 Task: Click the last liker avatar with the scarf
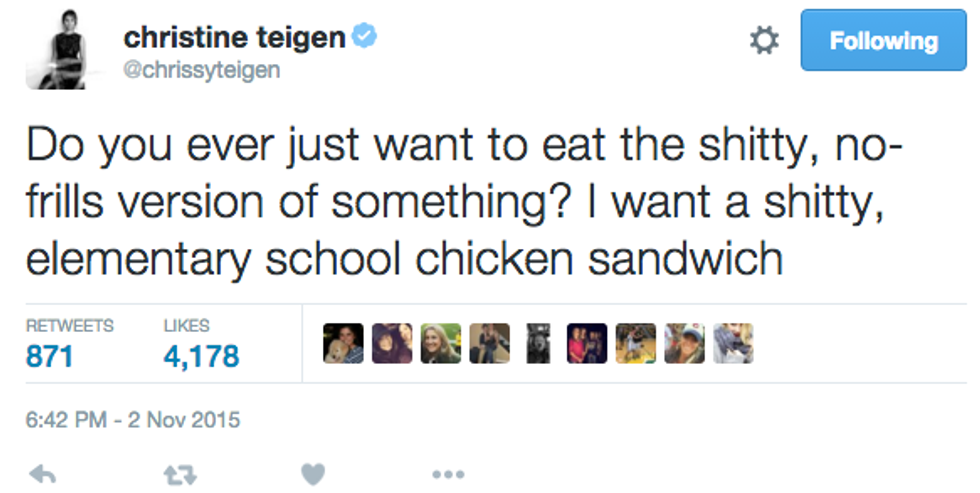733,343
